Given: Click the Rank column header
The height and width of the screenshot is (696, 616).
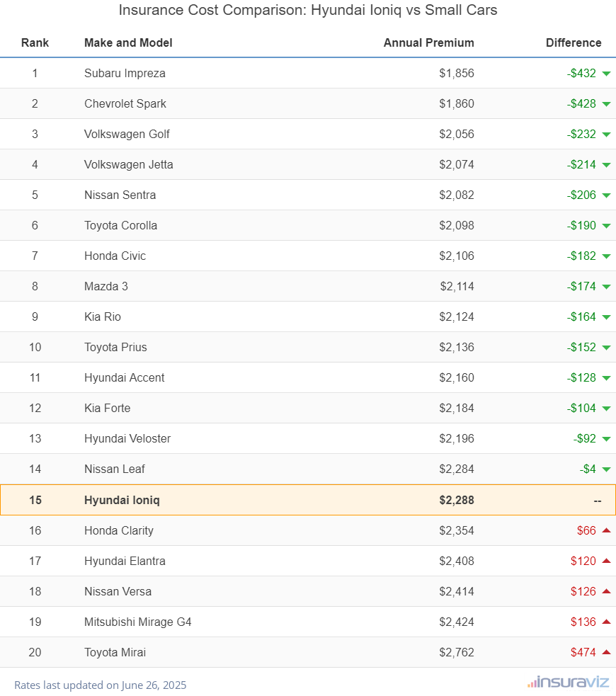Looking at the screenshot, I should tap(35, 42).
